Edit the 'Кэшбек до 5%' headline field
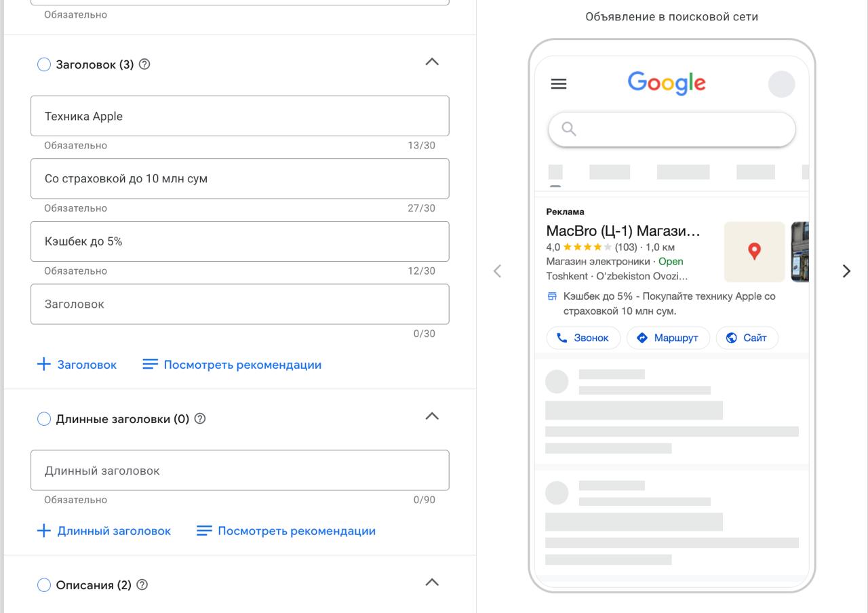The width and height of the screenshot is (868, 613). coord(240,241)
